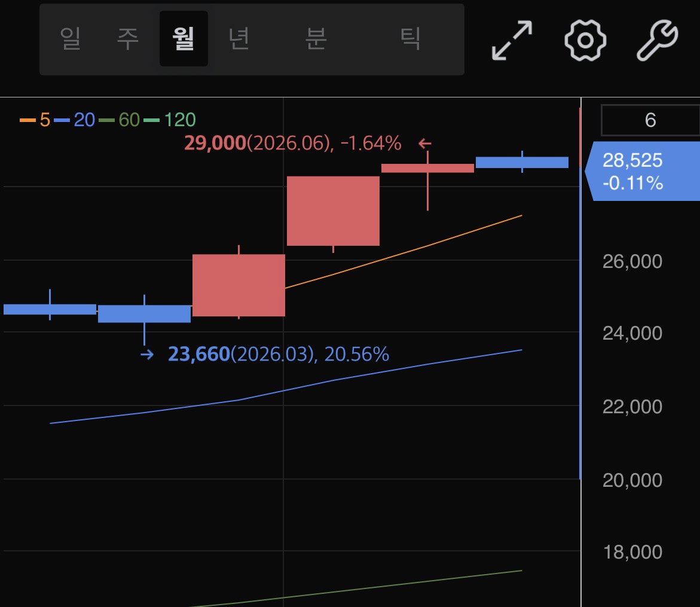Open the 틱 (tick) interval option
700x607 pixels.
pos(410,38)
